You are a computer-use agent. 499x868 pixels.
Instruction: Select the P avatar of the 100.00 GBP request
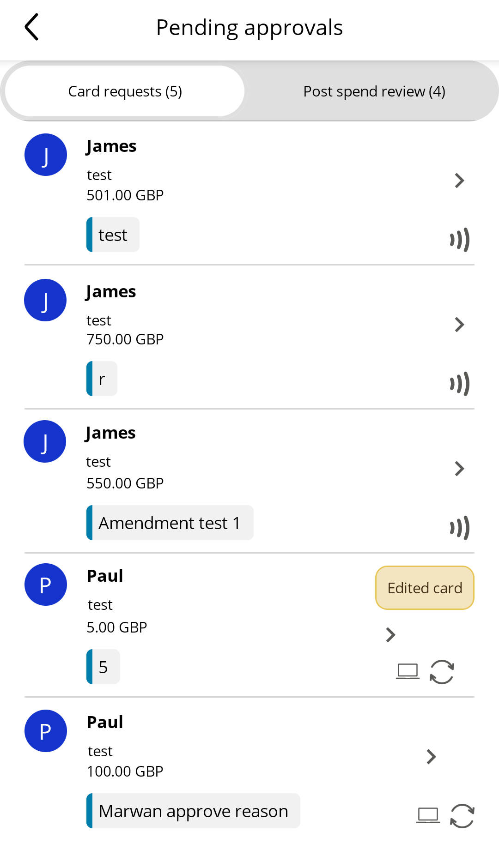[46, 731]
